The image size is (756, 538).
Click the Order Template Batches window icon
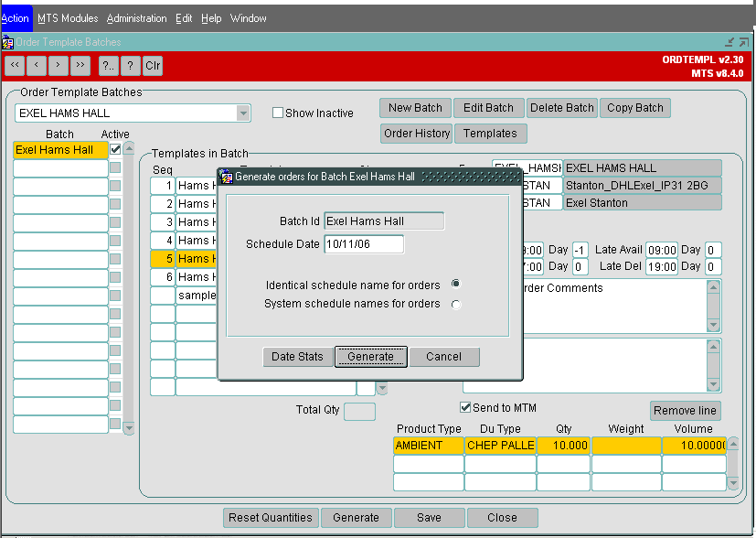[x=7, y=42]
